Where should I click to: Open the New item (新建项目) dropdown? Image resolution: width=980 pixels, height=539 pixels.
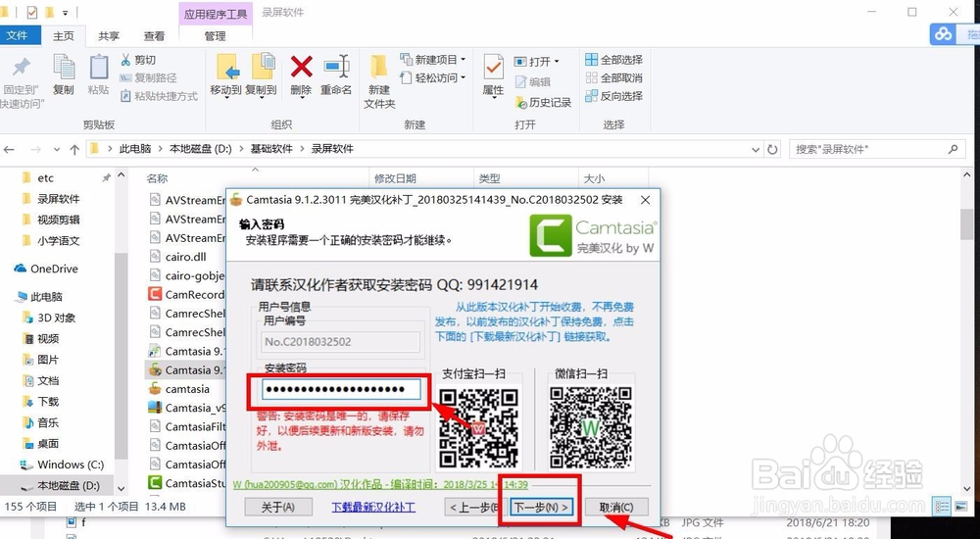[433, 60]
